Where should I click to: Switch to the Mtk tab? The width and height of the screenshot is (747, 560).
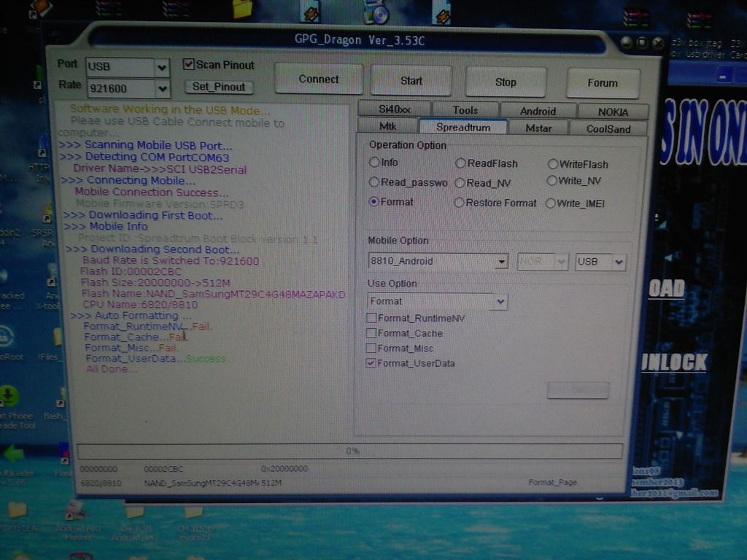click(387, 127)
